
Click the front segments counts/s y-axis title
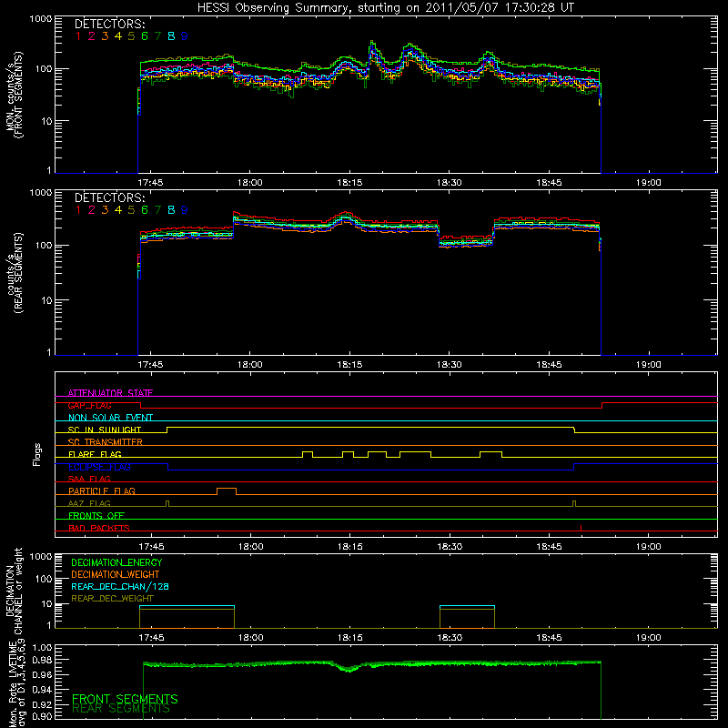14,95
